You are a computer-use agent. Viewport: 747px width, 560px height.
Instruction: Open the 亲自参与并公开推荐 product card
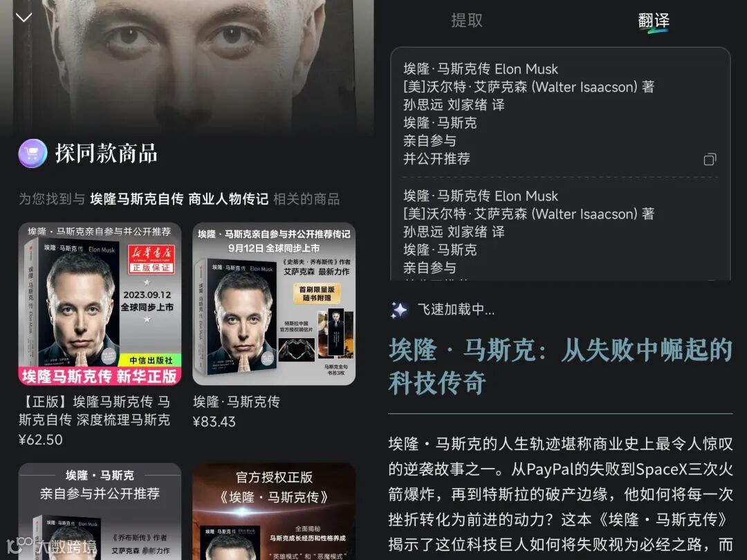pos(100,512)
